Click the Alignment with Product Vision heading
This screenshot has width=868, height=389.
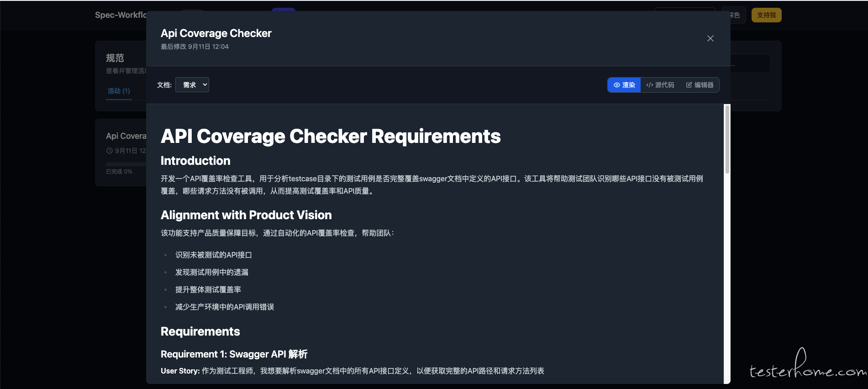pyautogui.click(x=246, y=215)
